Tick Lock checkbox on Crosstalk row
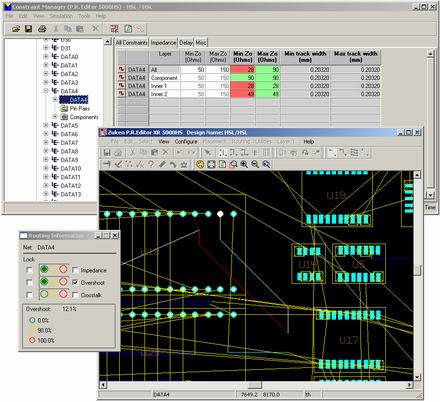This screenshot has height=402, width=440. click(29, 295)
